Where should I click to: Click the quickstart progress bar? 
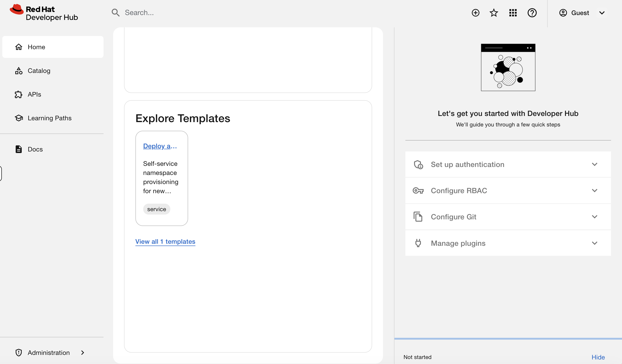508,338
